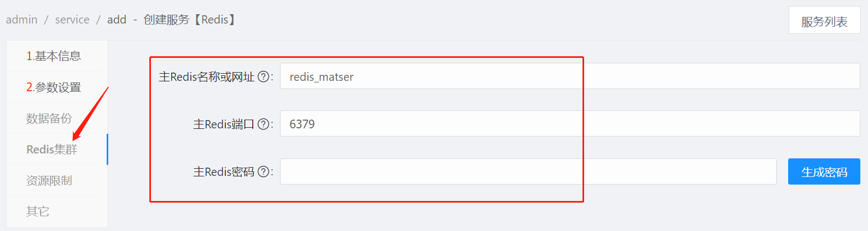The width and height of the screenshot is (868, 231).
Task: Go to admin breadcrumb link
Action: pos(22,20)
